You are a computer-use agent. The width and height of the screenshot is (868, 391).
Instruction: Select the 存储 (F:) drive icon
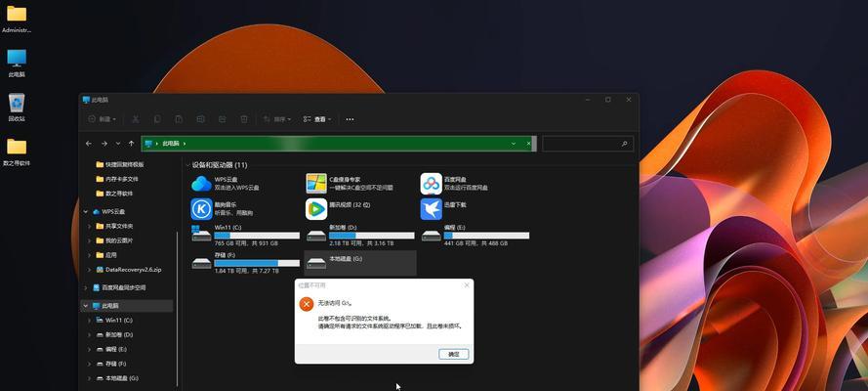click(201, 263)
